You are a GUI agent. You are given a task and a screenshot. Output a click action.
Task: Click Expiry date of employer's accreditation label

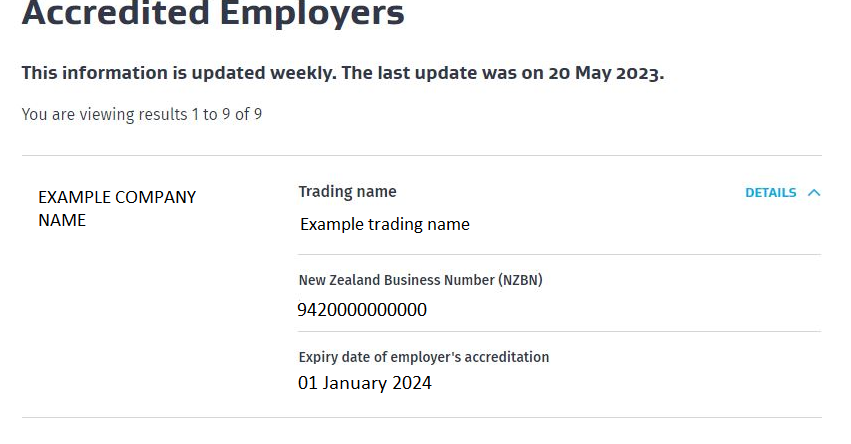click(x=424, y=357)
